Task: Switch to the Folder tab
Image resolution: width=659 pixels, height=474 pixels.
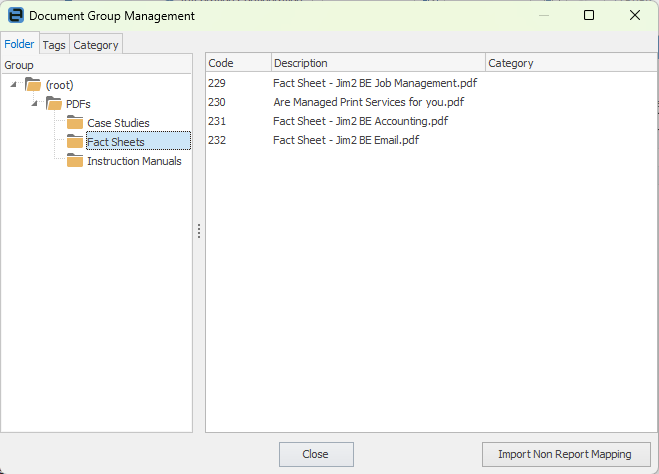Action: 19,44
